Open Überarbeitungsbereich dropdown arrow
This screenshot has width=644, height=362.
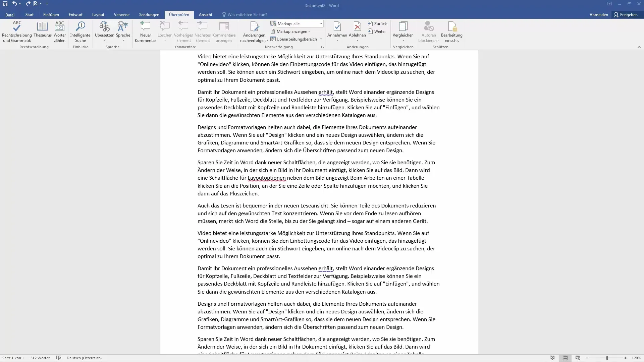[321, 39]
